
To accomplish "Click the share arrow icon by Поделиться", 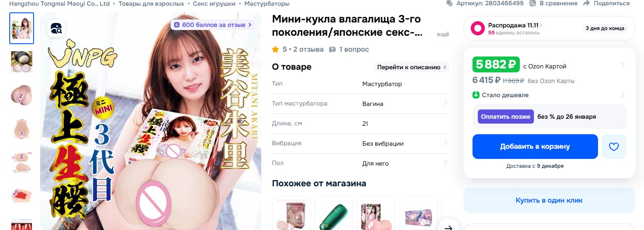I will (x=587, y=3).
